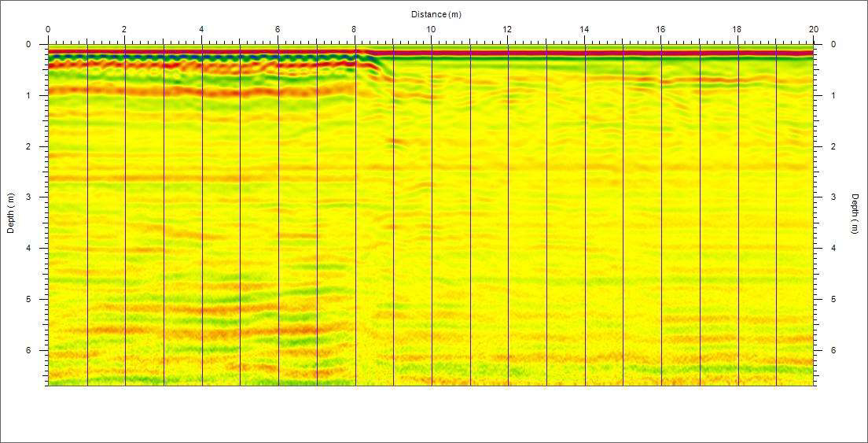Image resolution: width=868 pixels, height=443 pixels.
Task: Click the left 'Depth (m)' axis title
Action: [10, 213]
